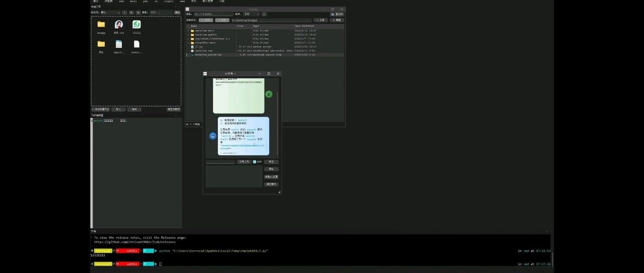The image size is (644, 273).
Task: Click the clear chat button
Action: [x=271, y=185]
